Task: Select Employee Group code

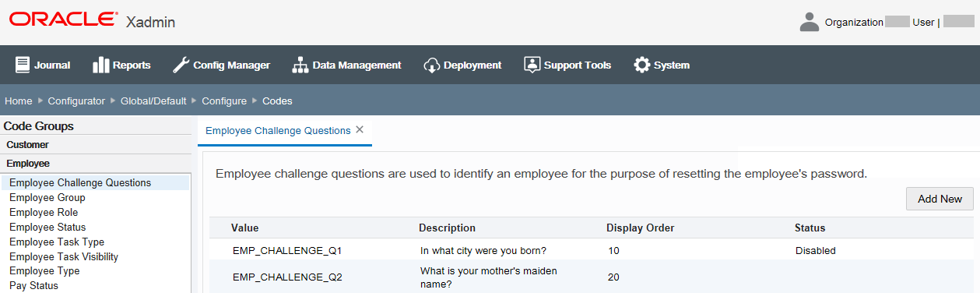Action: pos(47,198)
